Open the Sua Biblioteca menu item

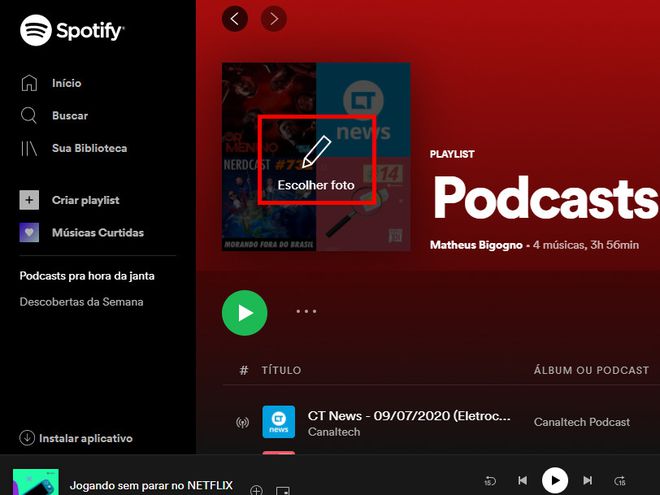(x=89, y=148)
